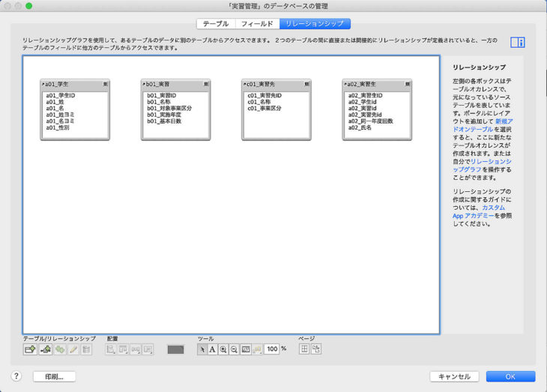The width and height of the screenshot is (547, 392).
Task: Open page setup icon
Action: (316, 349)
